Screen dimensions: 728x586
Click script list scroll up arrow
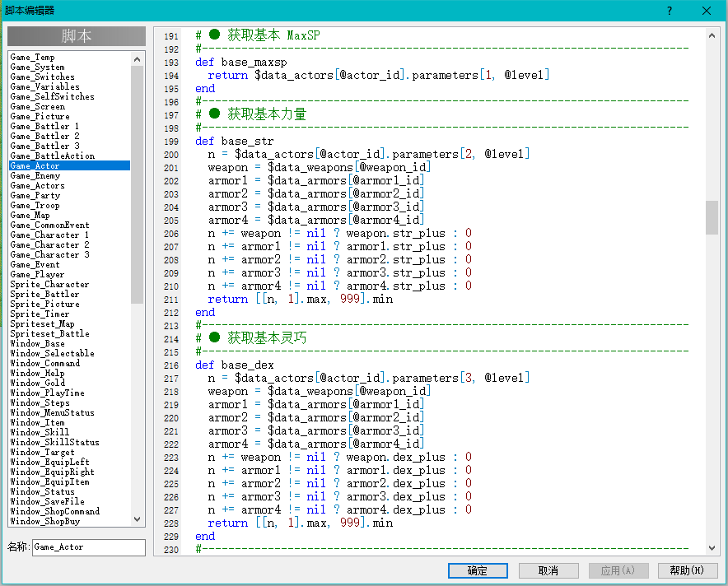137,59
